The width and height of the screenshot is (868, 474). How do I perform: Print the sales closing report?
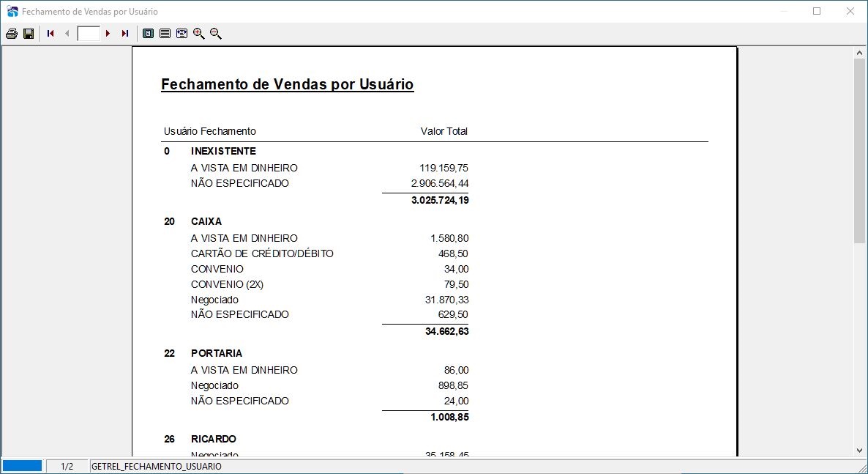click(11, 34)
